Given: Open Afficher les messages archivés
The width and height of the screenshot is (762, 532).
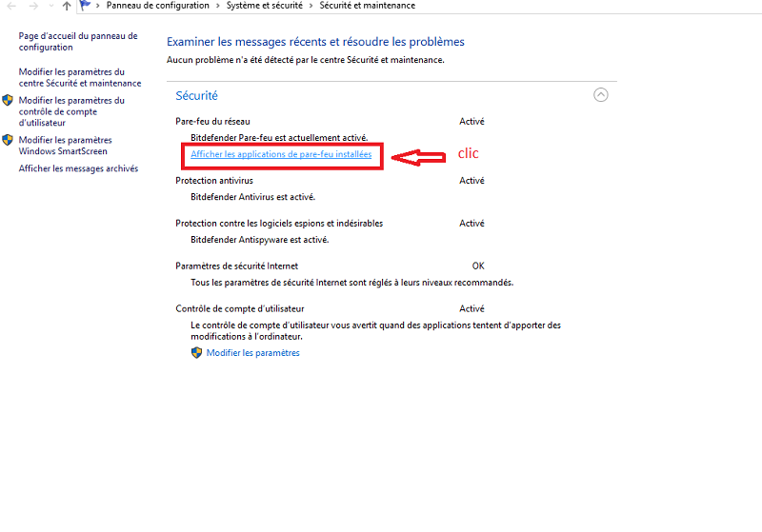Looking at the screenshot, I should (78, 168).
